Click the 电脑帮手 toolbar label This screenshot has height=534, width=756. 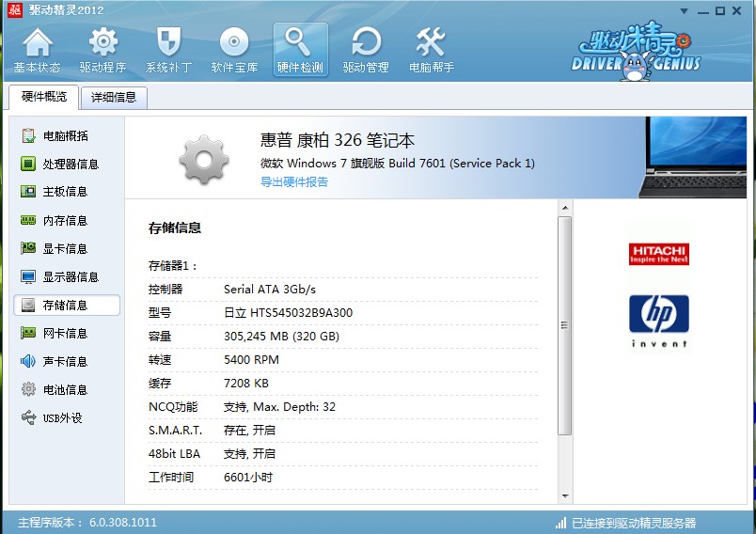432,67
